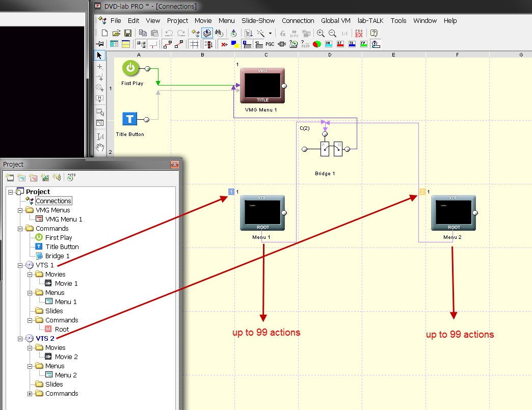Select the arrow pointer tool
The height and width of the screenshot is (410, 532).
pos(100,55)
